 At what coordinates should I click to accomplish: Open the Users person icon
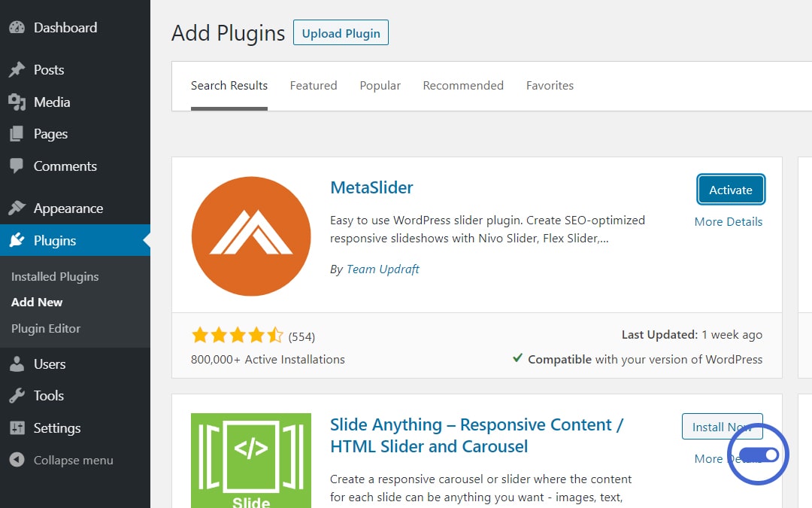click(x=17, y=364)
